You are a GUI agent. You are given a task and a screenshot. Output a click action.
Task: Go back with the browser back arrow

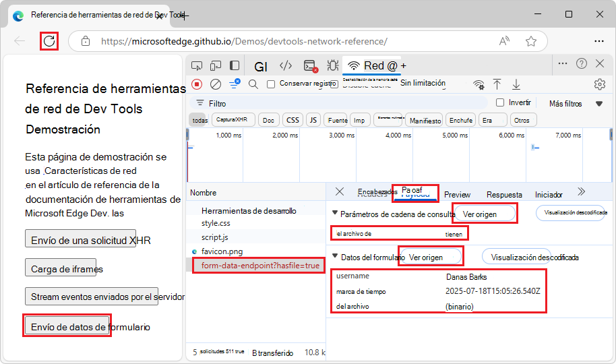(x=20, y=41)
